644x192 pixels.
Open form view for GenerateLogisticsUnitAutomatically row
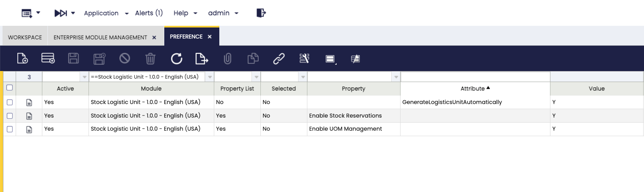coord(29,102)
